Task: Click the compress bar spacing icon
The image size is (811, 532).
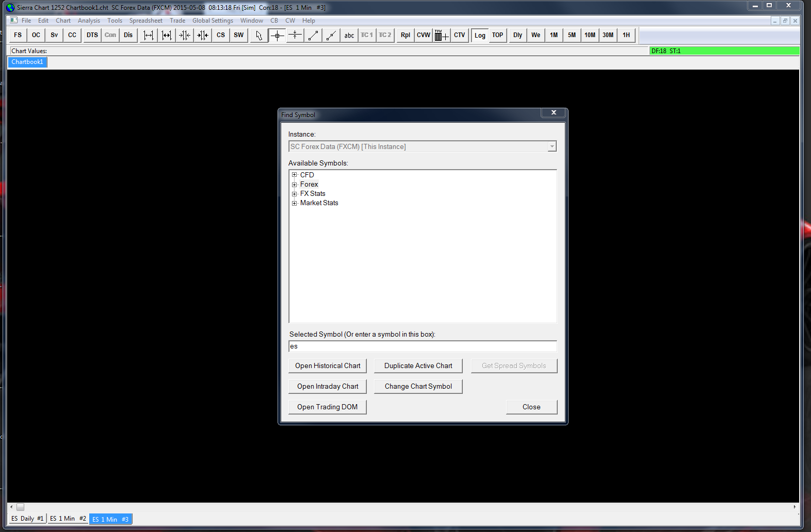Action: pyautogui.click(x=167, y=35)
